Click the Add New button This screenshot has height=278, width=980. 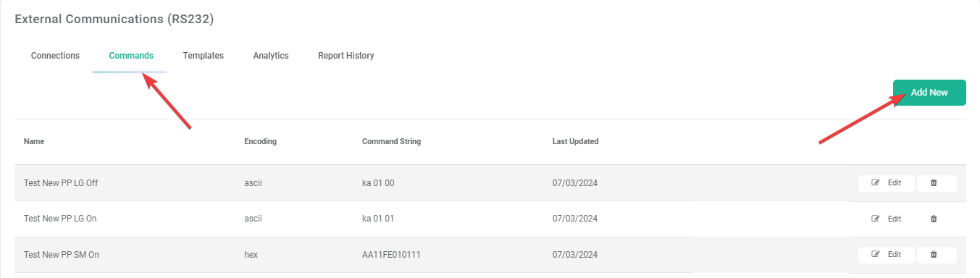click(929, 93)
